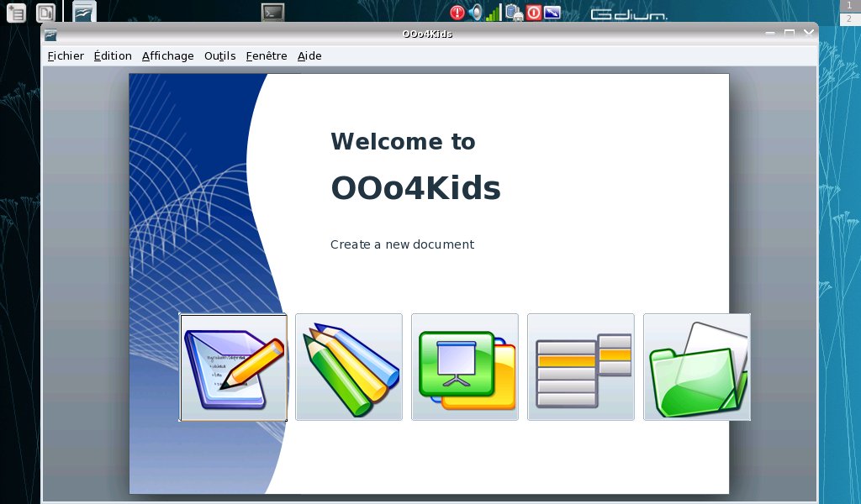The width and height of the screenshot is (861, 504).
Task: Create a new presentation with the projector screen icon
Action: click(x=465, y=367)
